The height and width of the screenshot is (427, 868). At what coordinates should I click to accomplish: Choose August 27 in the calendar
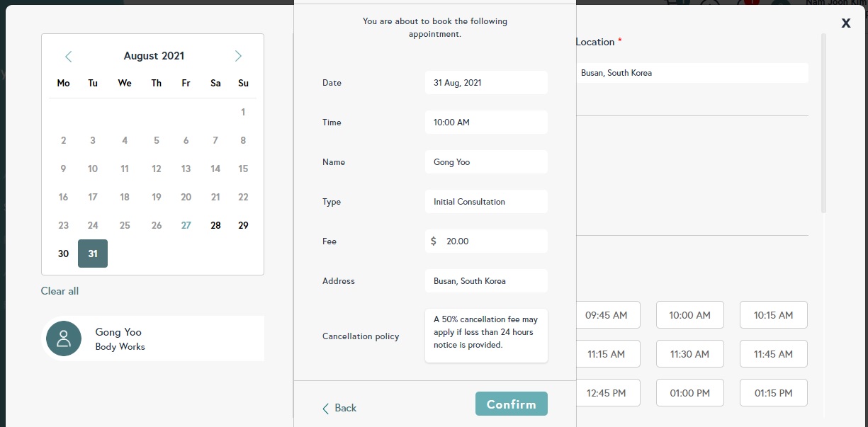click(x=186, y=225)
